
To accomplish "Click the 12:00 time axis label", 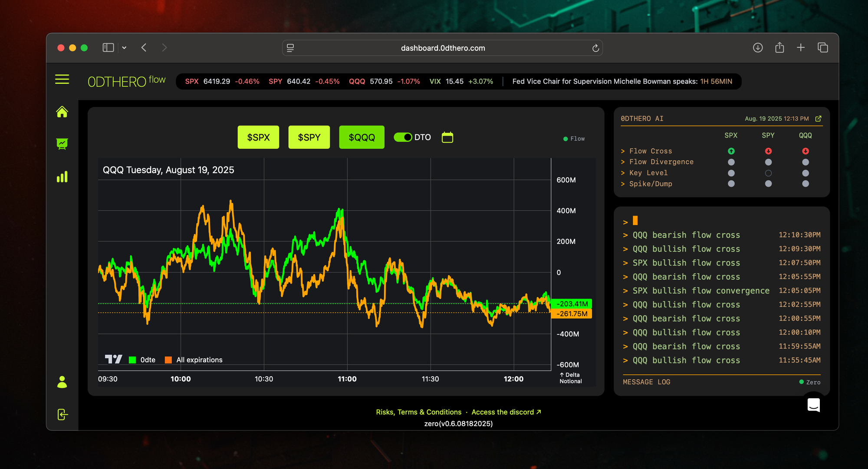I will click(513, 379).
